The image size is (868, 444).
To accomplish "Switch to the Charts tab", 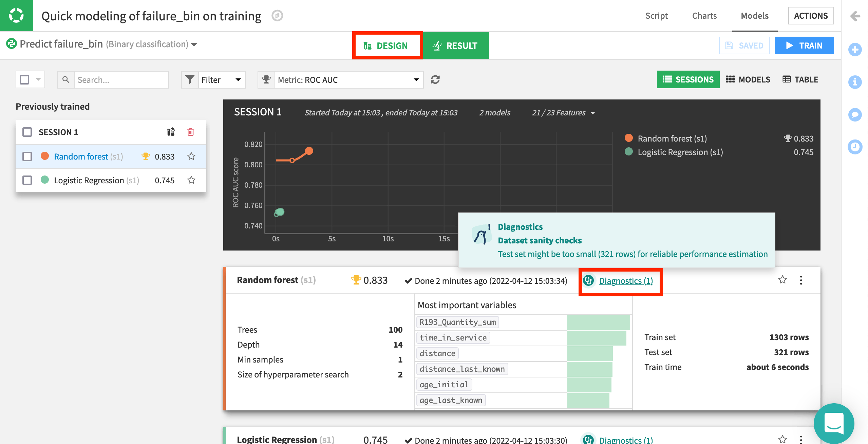I will point(704,15).
